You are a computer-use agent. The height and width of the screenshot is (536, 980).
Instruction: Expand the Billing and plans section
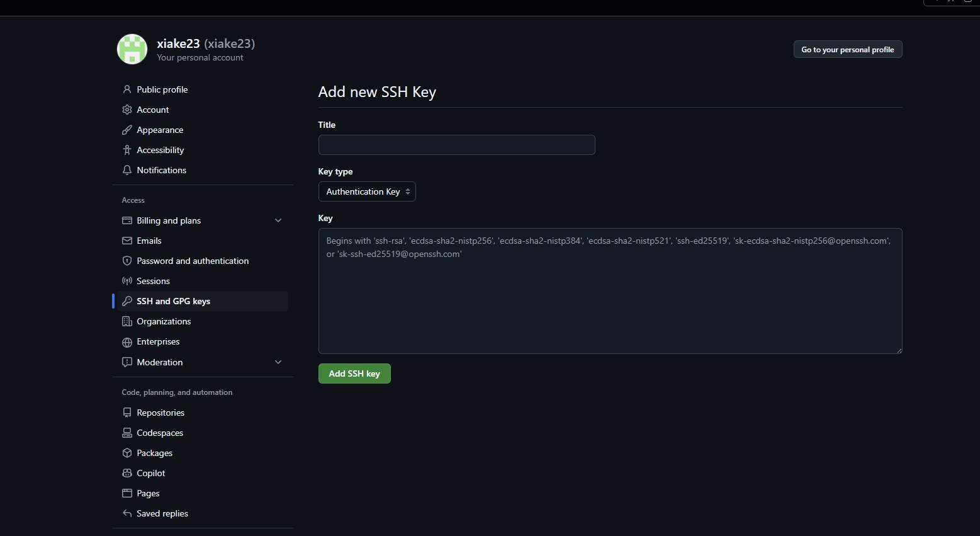[x=278, y=220]
